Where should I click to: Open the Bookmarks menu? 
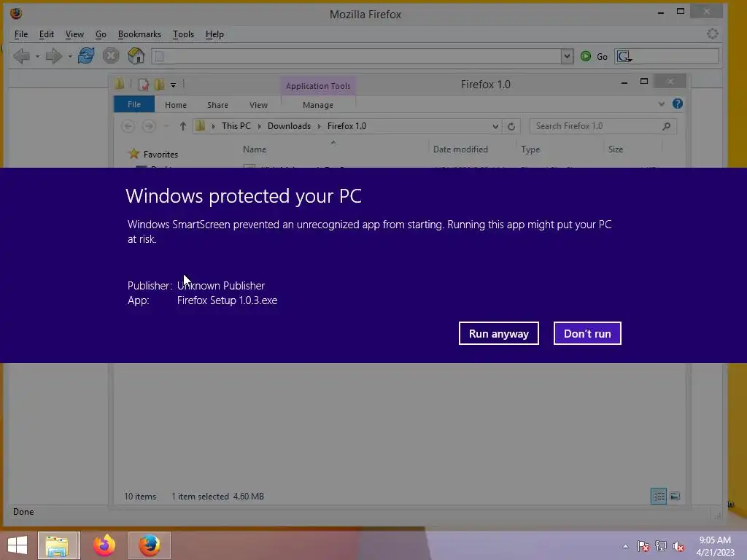pos(139,34)
